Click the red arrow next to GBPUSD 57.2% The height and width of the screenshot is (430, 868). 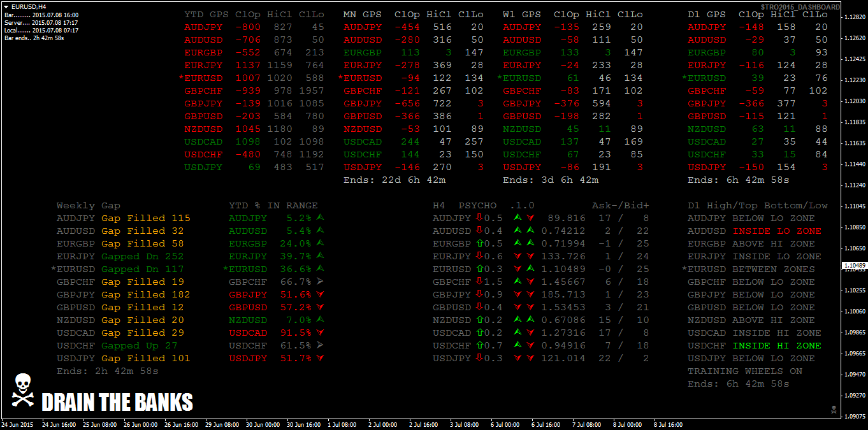click(320, 307)
